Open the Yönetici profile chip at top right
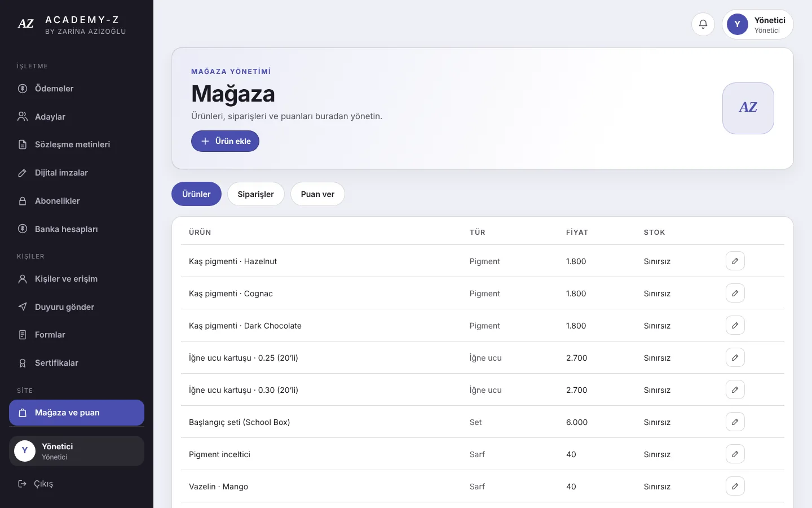This screenshot has width=812, height=508. 757,24
